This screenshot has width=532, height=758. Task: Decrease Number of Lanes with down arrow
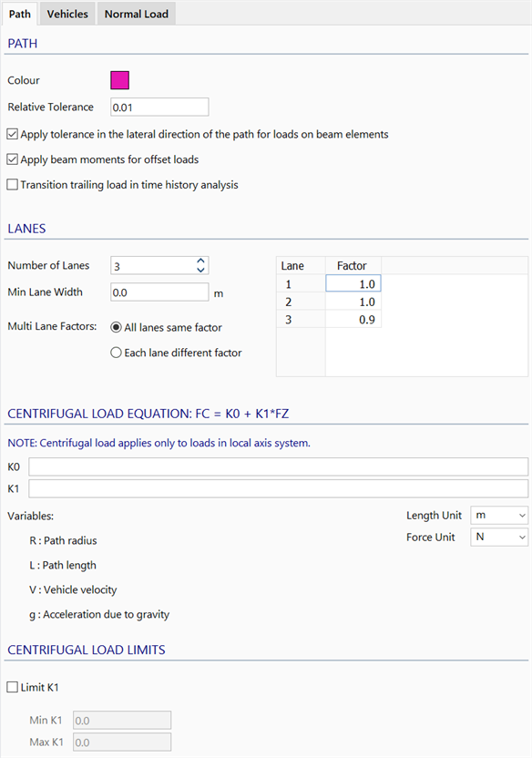[x=201, y=270]
